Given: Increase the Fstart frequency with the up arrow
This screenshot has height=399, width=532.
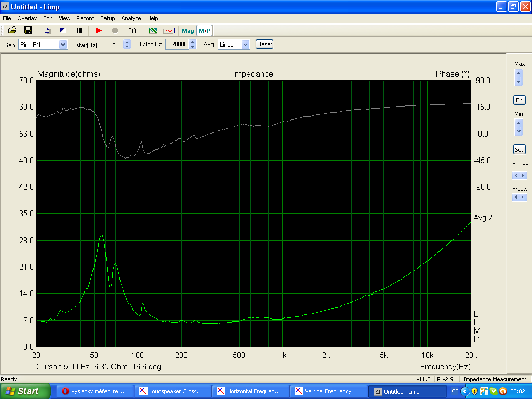Looking at the screenshot, I should click(127, 42).
